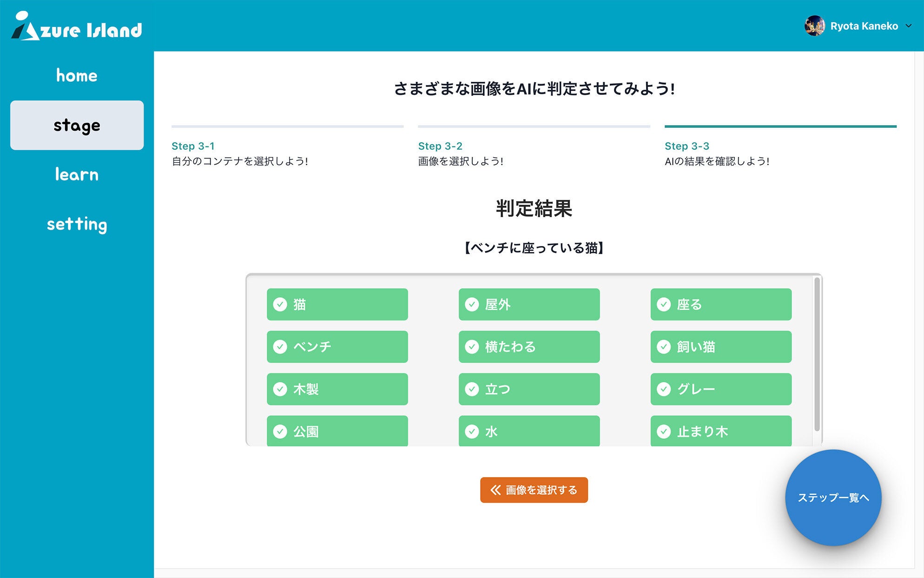Click the blue ステップ一覧へ round button
The image size is (924, 578).
click(x=833, y=498)
